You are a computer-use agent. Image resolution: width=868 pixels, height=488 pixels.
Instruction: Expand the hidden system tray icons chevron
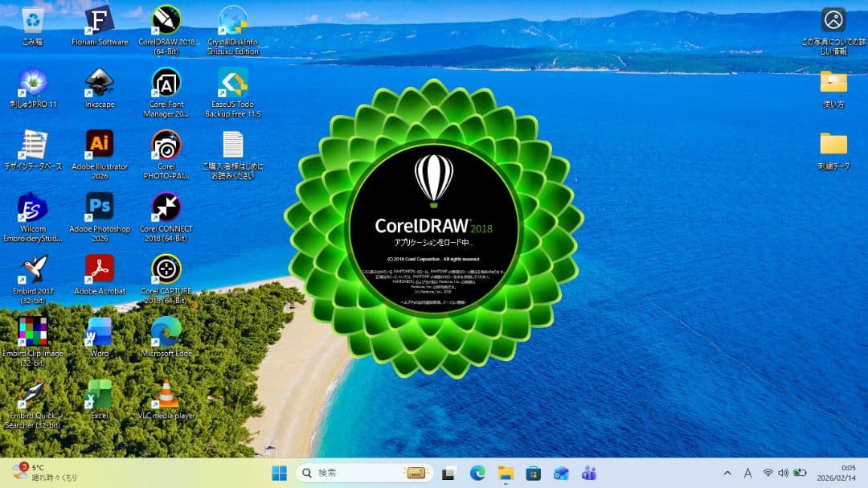(727, 473)
